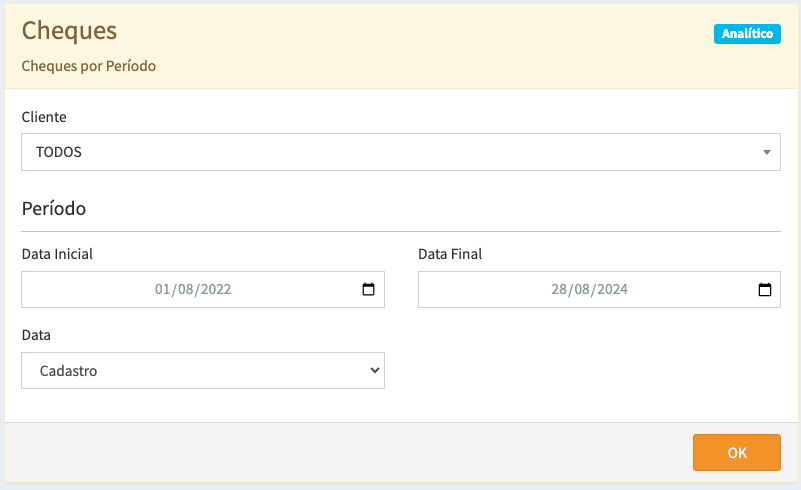Viewport: 801px width, 490px height.
Task: Open the Cliente dropdown showing TODOS
Action: tap(390, 152)
